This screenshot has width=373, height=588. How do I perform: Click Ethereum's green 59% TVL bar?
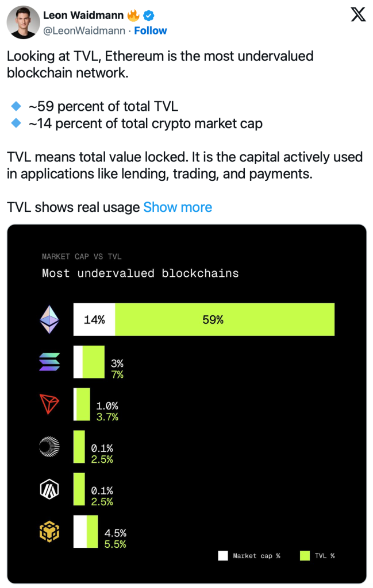[x=225, y=319]
